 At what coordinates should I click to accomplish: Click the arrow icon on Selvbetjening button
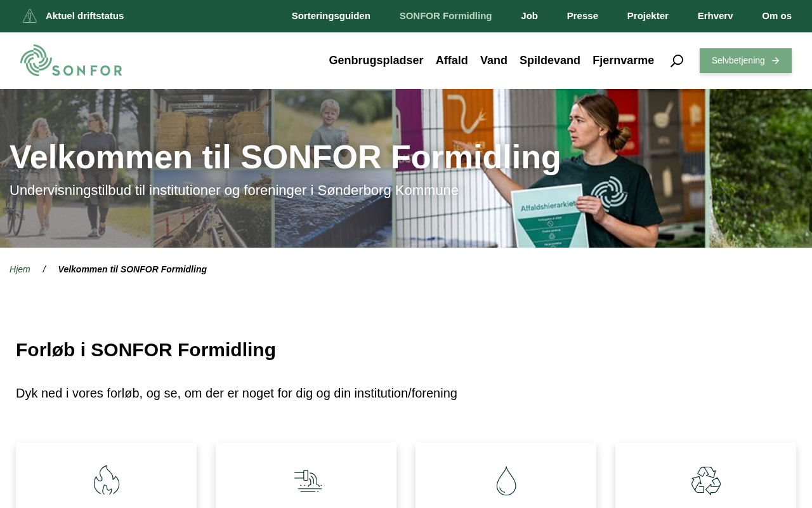[x=775, y=61]
